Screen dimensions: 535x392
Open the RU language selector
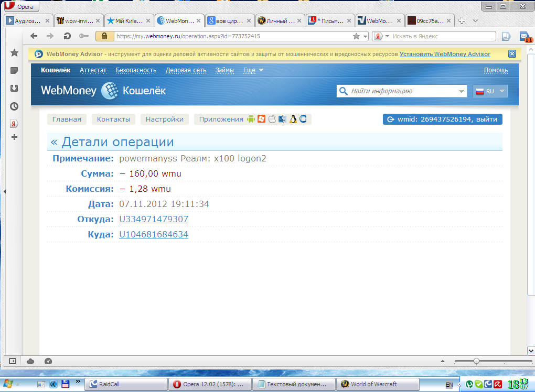490,91
